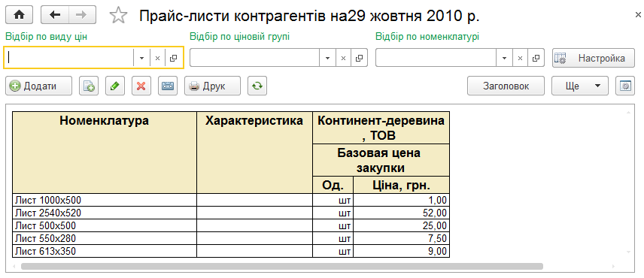Click the Характеристика column header
This screenshot has width=644, height=278.
tap(254, 152)
